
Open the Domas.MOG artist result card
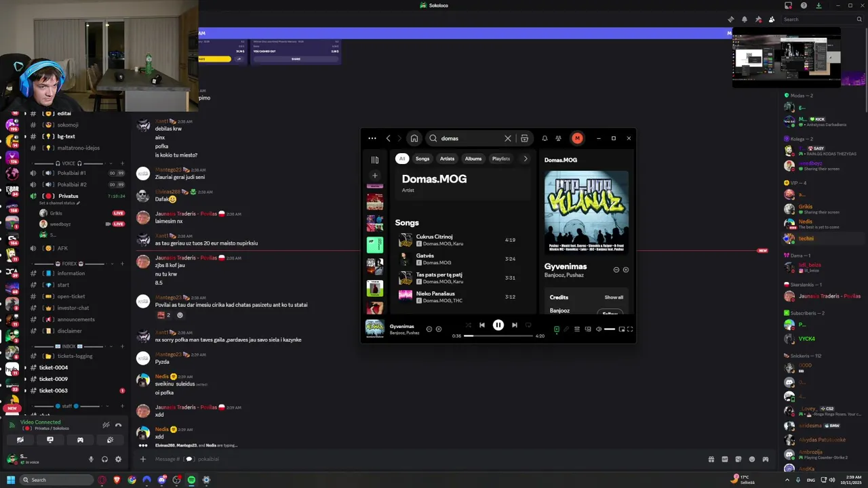pos(463,182)
